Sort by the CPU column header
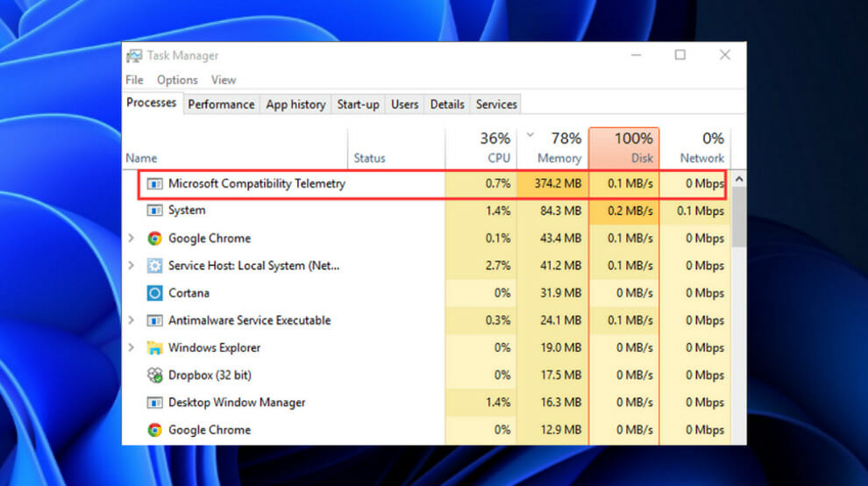This screenshot has height=486, width=868. [x=481, y=147]
